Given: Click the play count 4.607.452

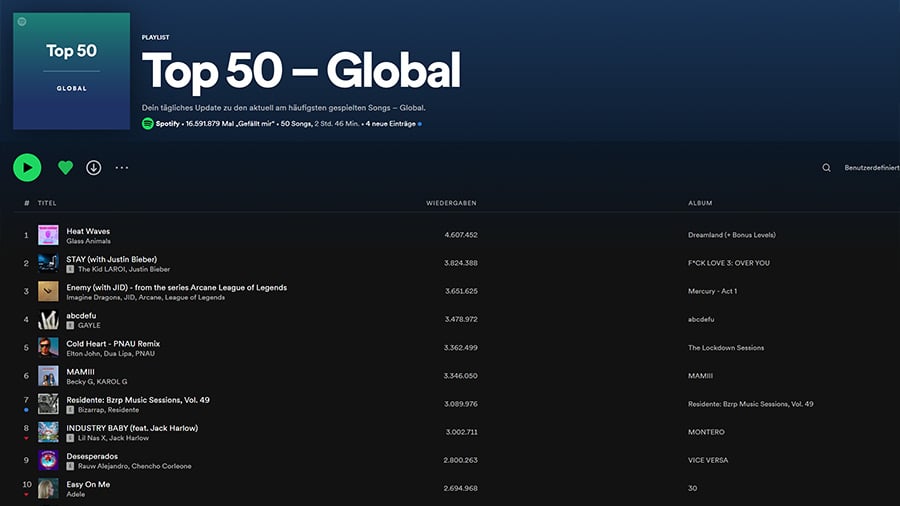Looking at the screenshot, I should (x=461, y=235).
